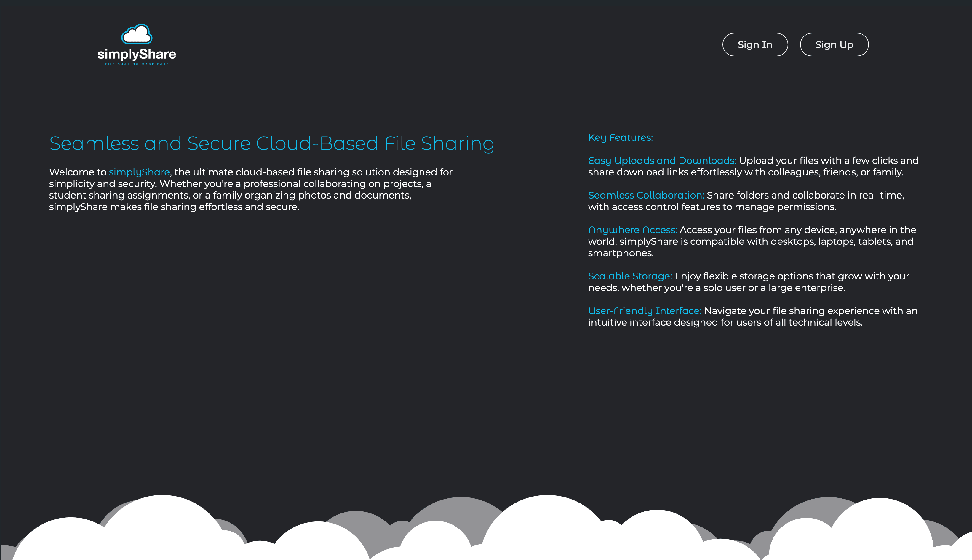This screenshot has width=972, height=560.
Task: Click the Easy Uploads and Downloads label
Action: pyautogui.click(x=662, y=161)
